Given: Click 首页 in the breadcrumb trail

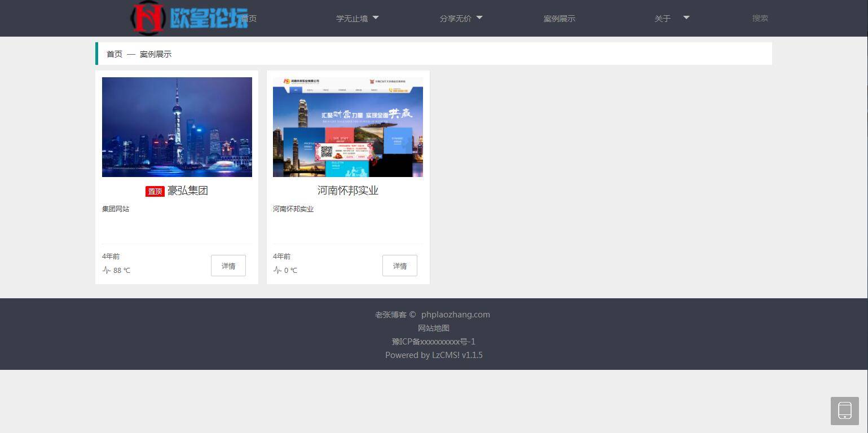Looking at the screenshot, I should pos(114,54).
